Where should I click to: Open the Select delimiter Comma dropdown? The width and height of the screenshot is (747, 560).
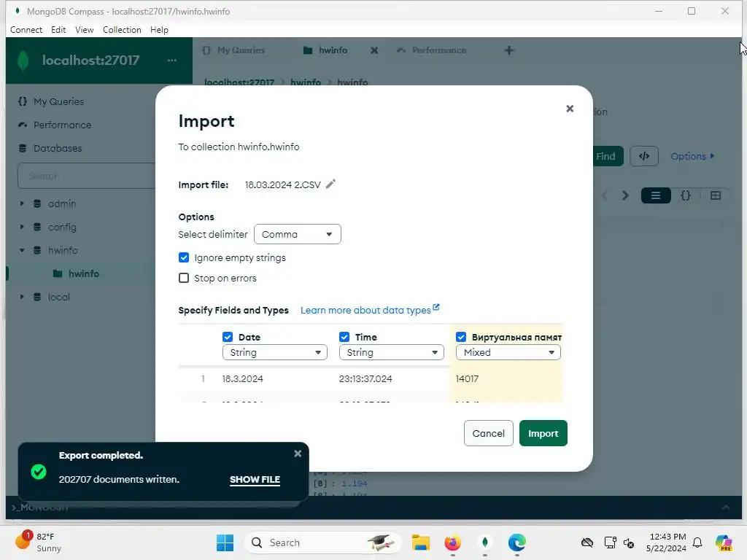tap(298, 234)
